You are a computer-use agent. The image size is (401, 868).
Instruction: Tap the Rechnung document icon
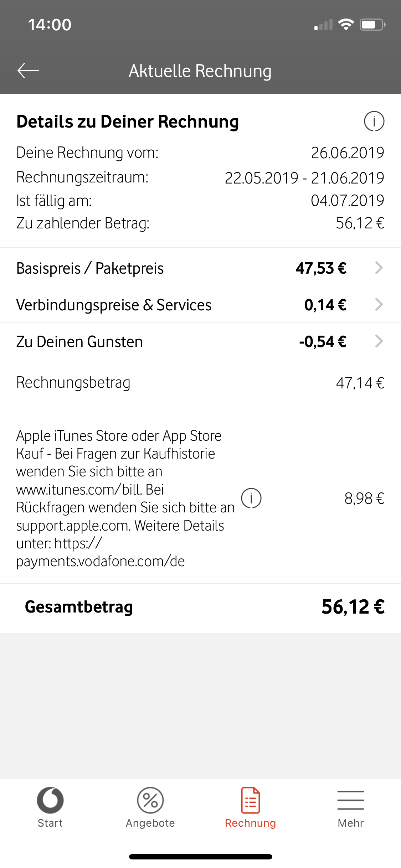coord(251,800)
